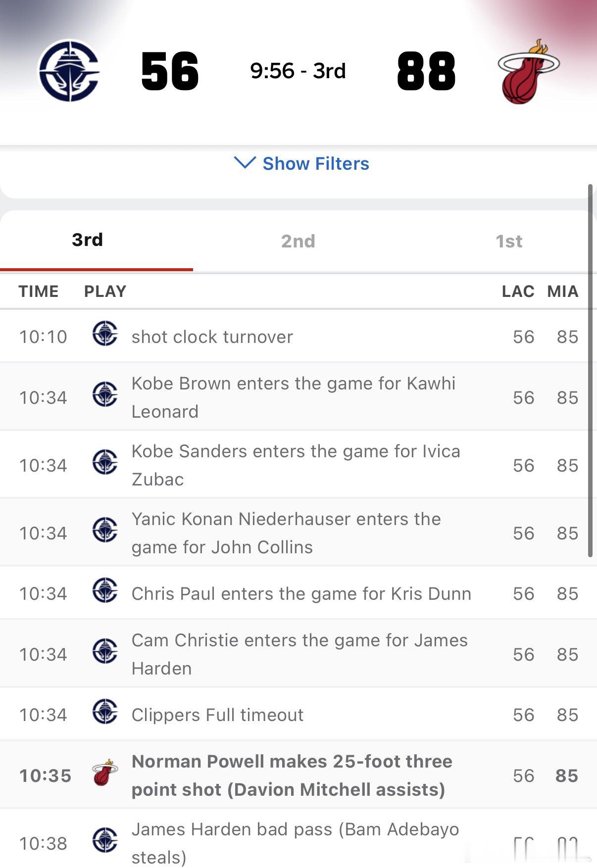Image resolution: width=597 pixels, height=868 pixels.
Task: Select the Cam Christie substitution play
Action: coord(299,654)
